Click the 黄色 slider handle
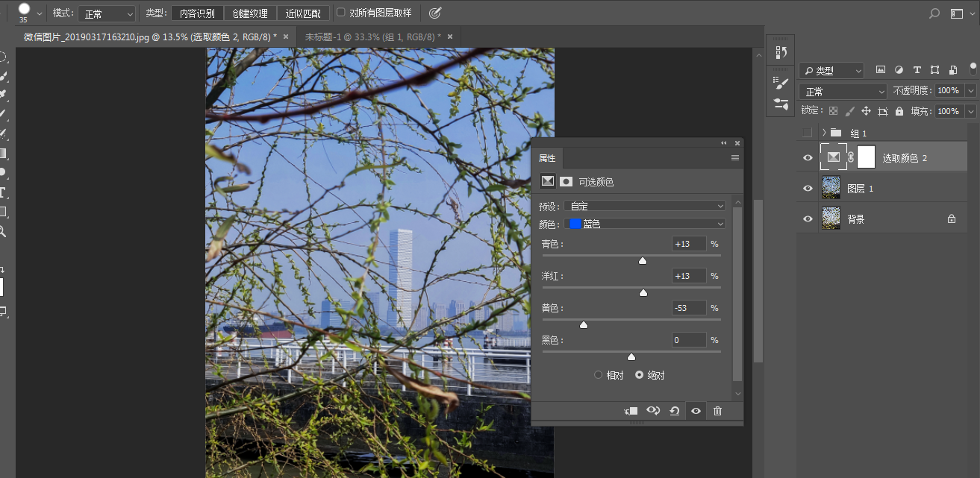The image size is (980, 478). click(x=584, y=324)
